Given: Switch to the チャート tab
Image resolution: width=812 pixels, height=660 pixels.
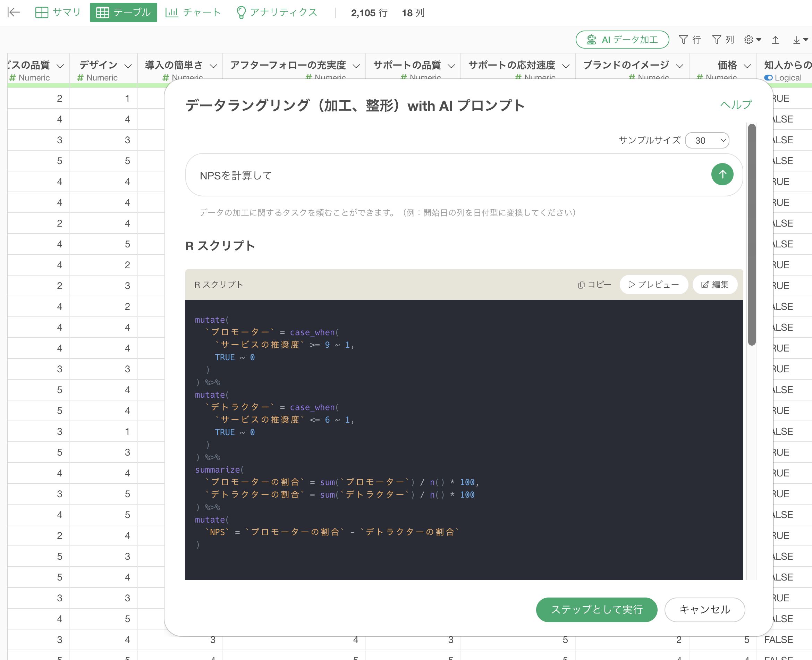Looking at the screenshot, I should (193, 12).
